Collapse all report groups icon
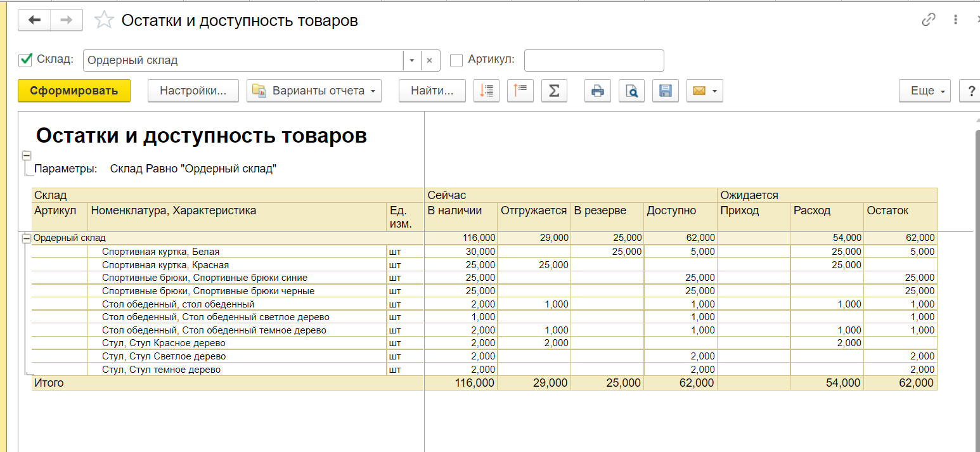Image resolution: width=980 pixels, height=452 pixels. tap(520, 91)
